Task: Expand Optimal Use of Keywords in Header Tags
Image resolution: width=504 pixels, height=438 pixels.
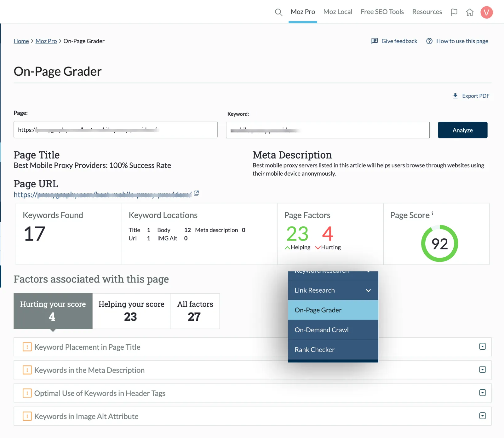Action: 482,393
